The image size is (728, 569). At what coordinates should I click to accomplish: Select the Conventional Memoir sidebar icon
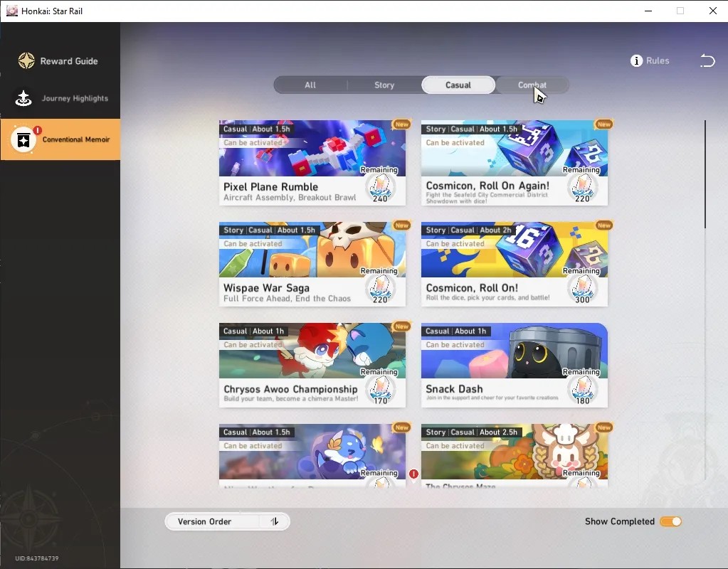pos(23,139)
